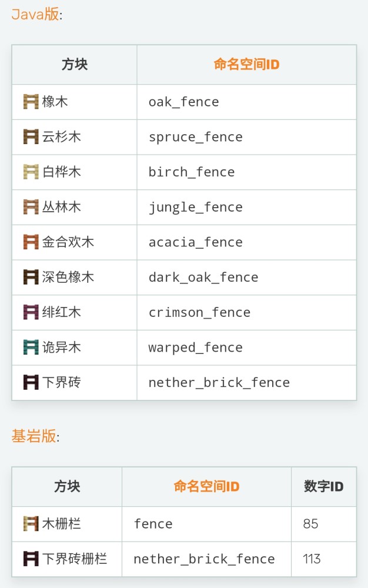Click the dark oak fence icon beside 深色橡木
This screenshot has height=588, width=368.
(31, 277)
